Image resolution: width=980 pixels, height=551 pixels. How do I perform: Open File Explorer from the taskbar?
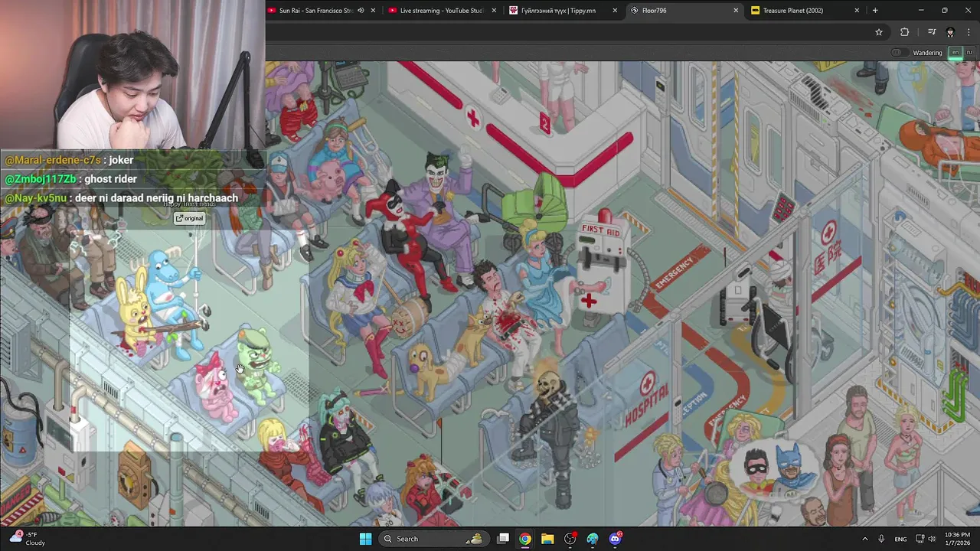547,539
